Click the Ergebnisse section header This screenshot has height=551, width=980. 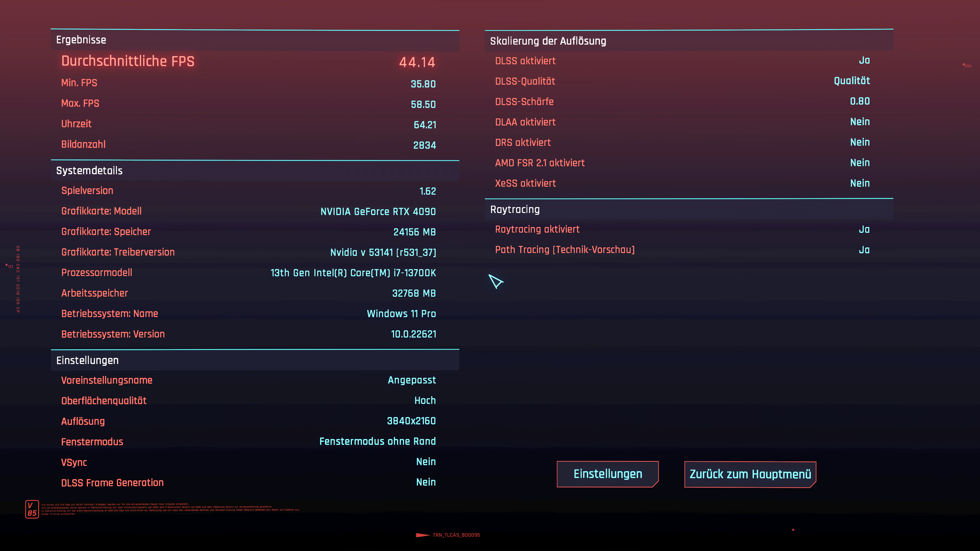click(81, 40)
